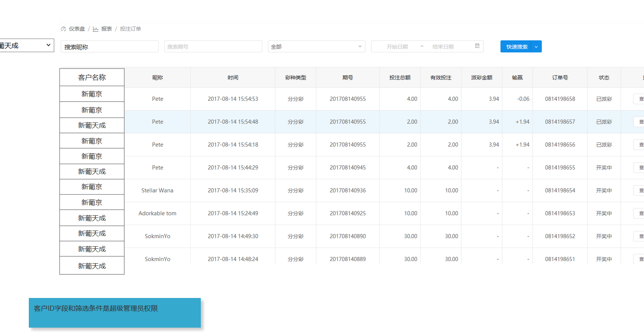Click issue number 201708140889

point(348,259)
